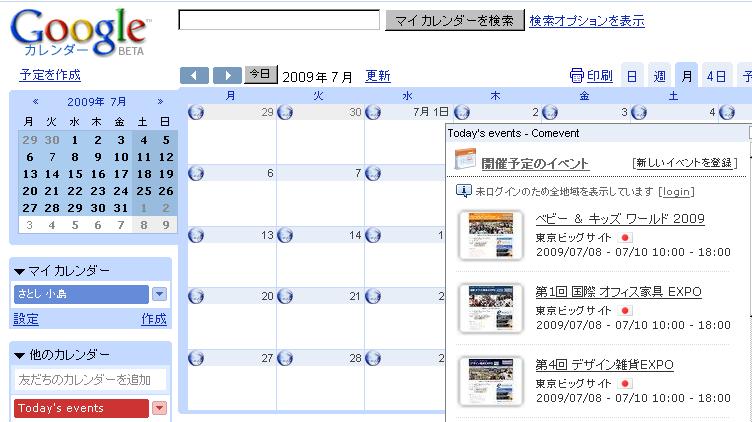Select day 22 in the mini calendar
This screenshot has height=422, width=752.
pyautogui.click(x=75, y=191)
